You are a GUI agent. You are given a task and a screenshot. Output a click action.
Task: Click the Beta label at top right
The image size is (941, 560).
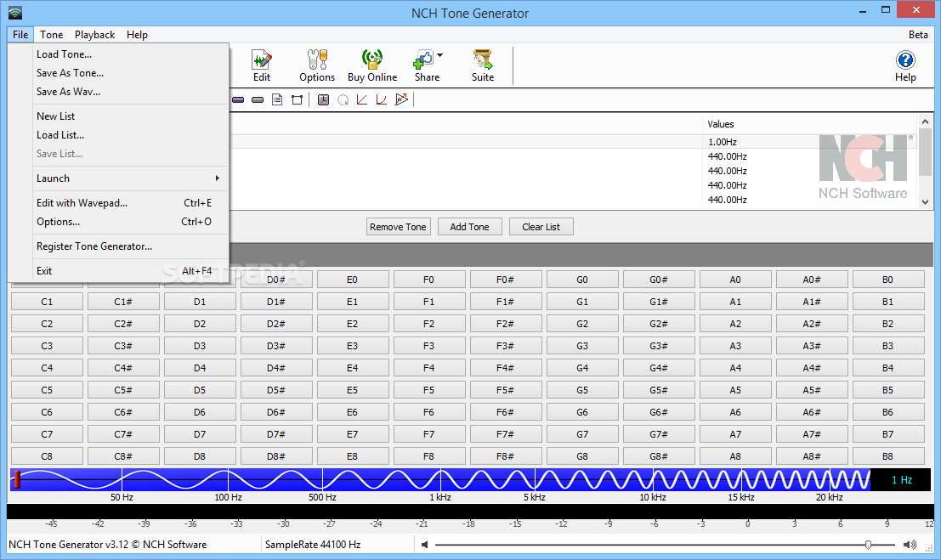(918, 35)
